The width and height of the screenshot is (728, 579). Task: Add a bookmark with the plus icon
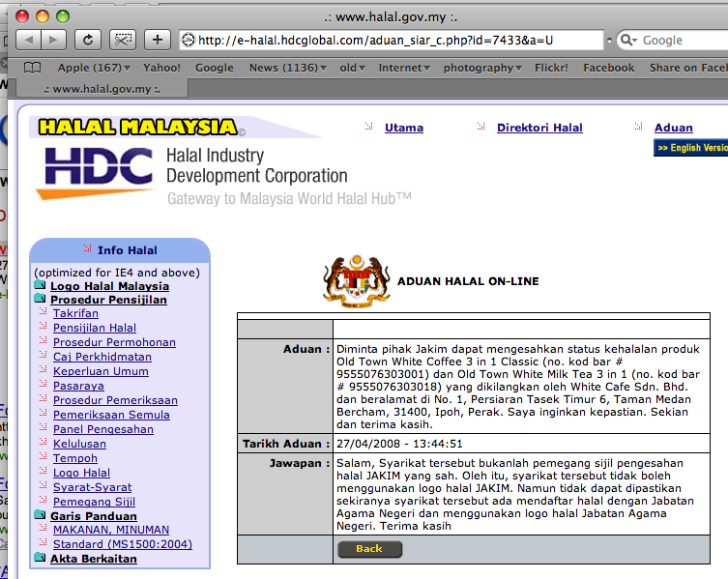158,40
